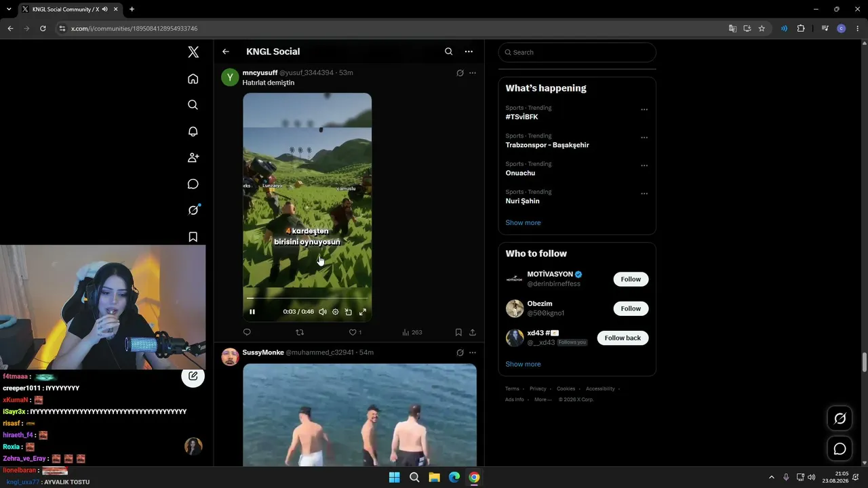
Task: Open the Windows Start menu
Action: pos(394,477)
